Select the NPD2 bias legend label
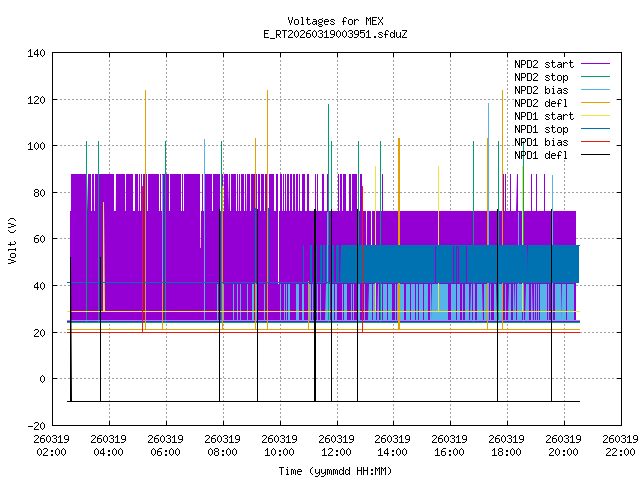 (x=541, y=90)
